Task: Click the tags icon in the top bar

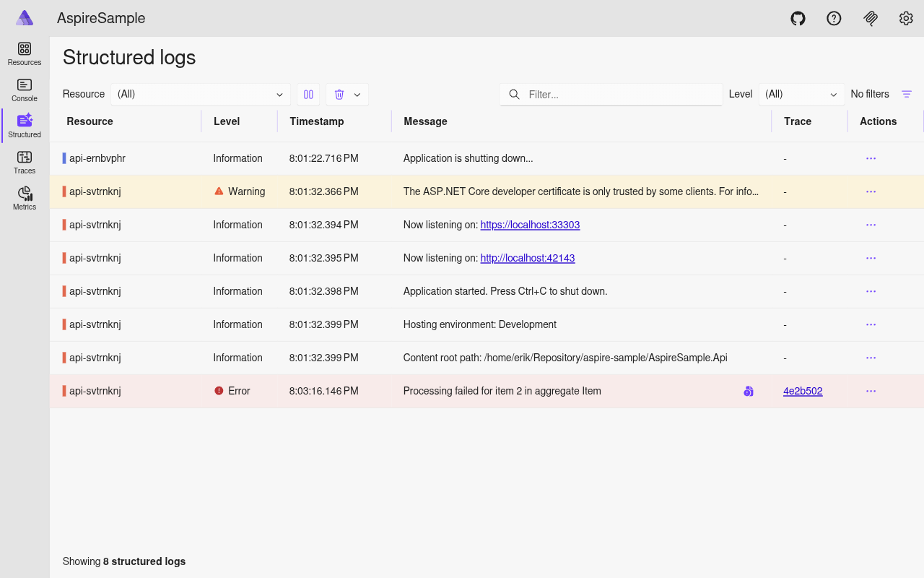Action: 870,18
